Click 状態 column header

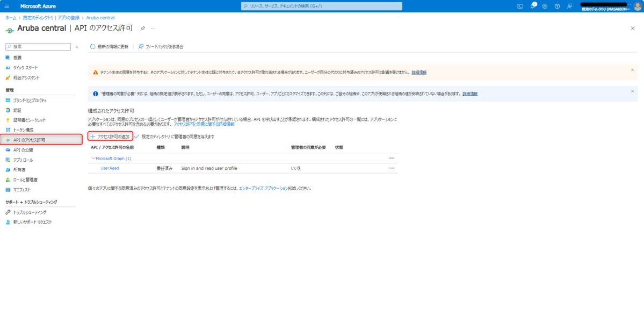339,147
